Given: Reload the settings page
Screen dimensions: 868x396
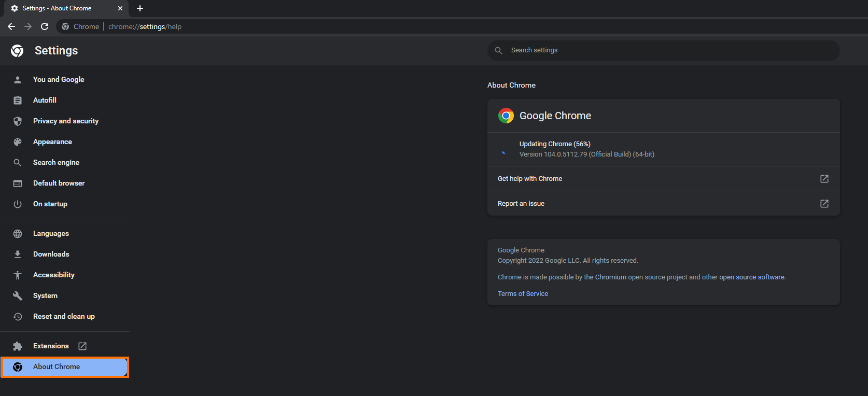Looking at the screenshot, I should (x=45, y=26).
